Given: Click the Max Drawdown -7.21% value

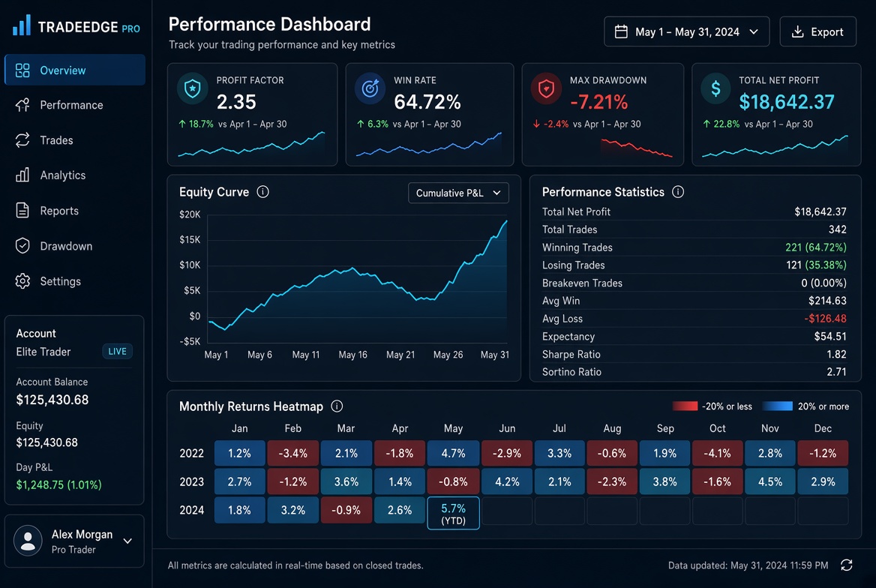Looking at the screenshot, I should click(599, 102).
